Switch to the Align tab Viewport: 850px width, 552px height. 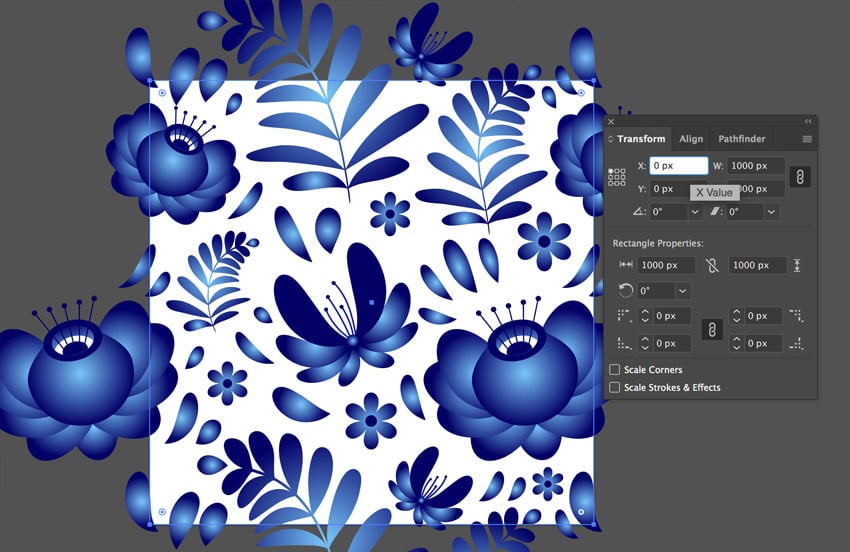pos(691,139)
